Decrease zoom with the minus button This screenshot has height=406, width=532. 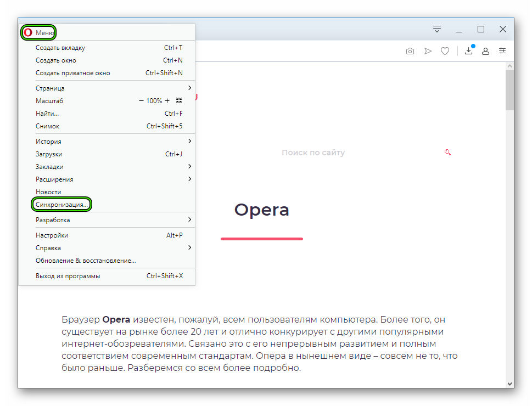click(x=141, y=101)
